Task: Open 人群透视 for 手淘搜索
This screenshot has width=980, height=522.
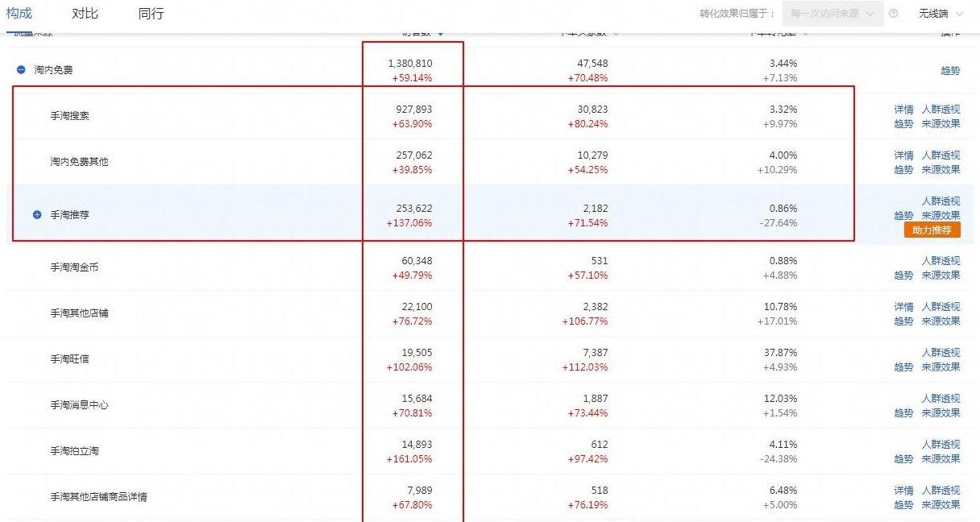Action: tap(941, 110)
